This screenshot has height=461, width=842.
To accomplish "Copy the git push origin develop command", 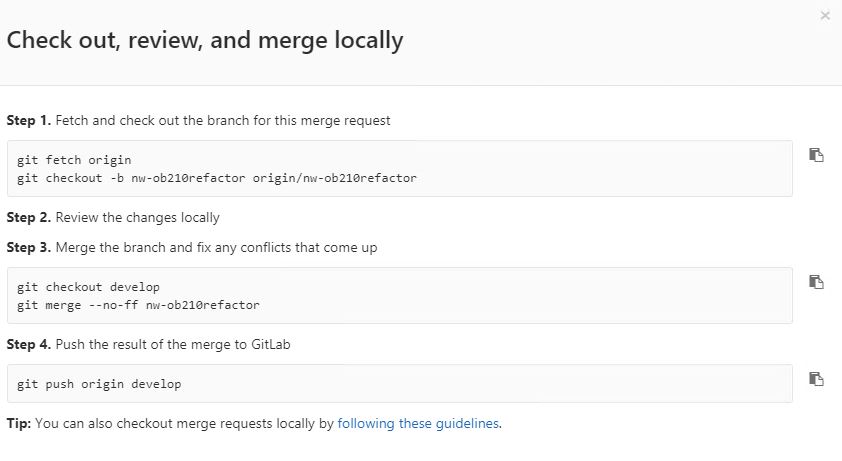I will 816,379.
